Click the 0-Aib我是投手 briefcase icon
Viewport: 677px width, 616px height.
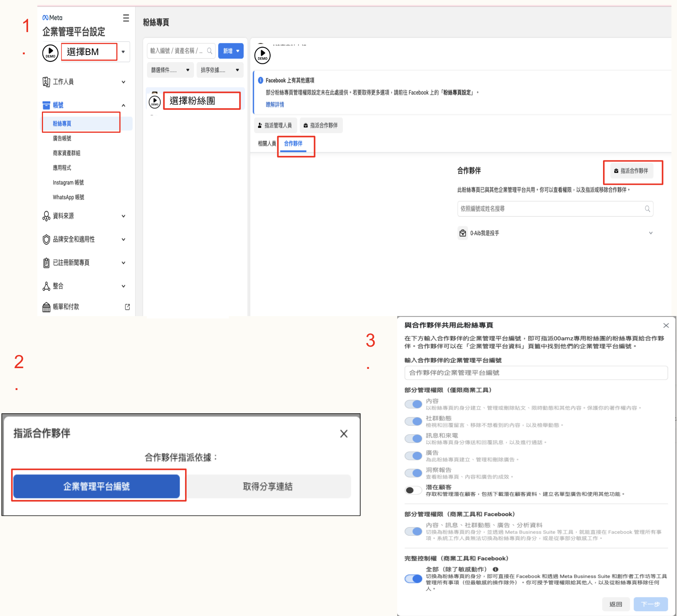point(463,233)
